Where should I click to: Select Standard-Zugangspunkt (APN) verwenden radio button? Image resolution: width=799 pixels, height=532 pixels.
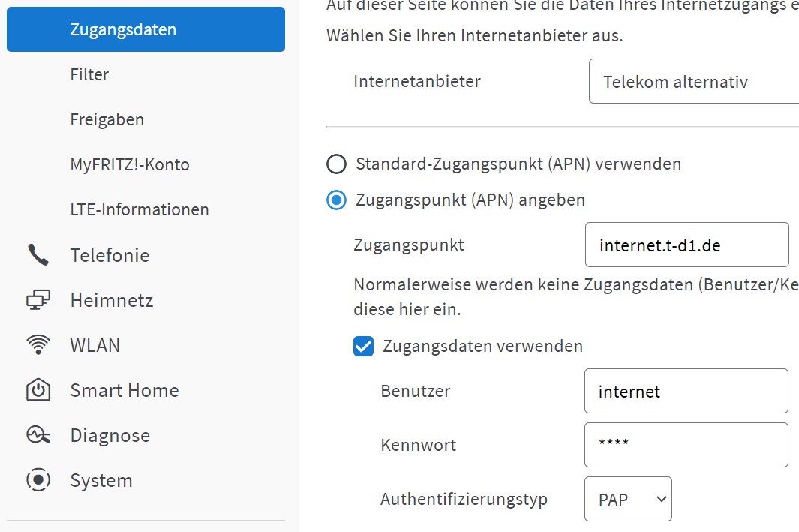[x=336, y=164]
